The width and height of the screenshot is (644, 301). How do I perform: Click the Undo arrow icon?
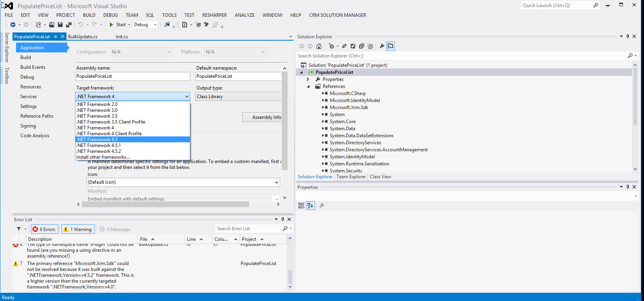81,25
